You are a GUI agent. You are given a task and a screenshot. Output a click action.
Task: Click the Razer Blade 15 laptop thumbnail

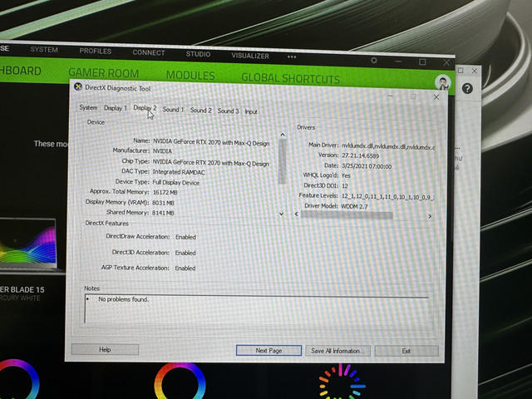(27, 244)
